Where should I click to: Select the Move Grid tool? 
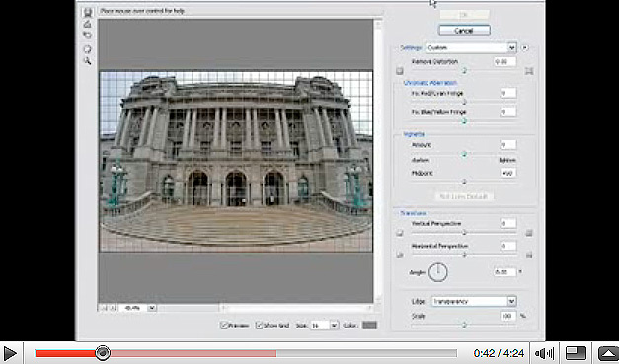pyautogui.click(x=87, y=36)
